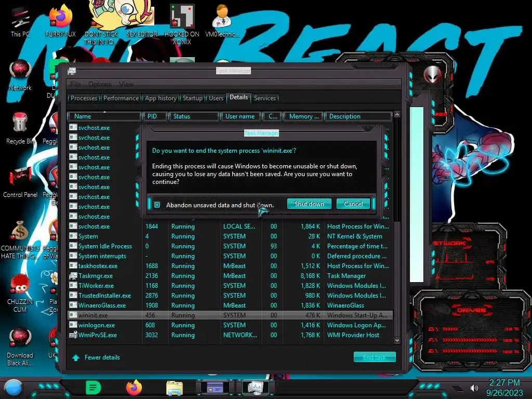The width and height of the screenshot is (532, 399).
Task: Click the Start orb button
Action: tap(13, 388)
